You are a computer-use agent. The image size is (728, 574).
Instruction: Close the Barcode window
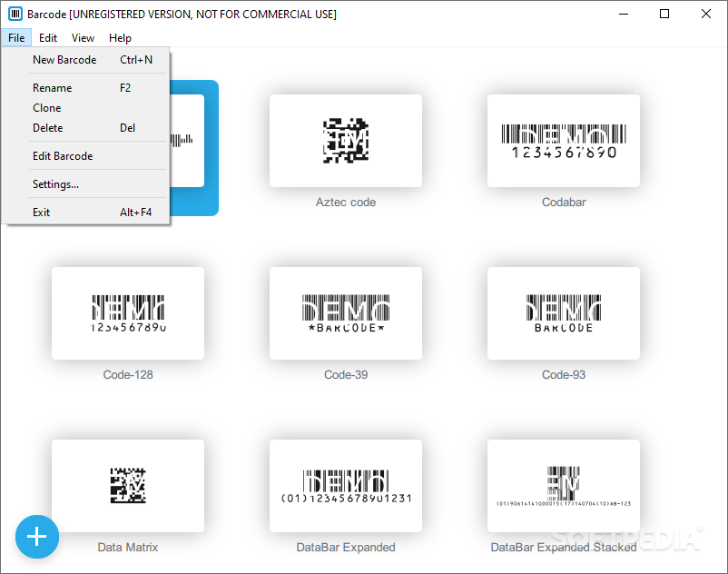[x=705, y=14]
